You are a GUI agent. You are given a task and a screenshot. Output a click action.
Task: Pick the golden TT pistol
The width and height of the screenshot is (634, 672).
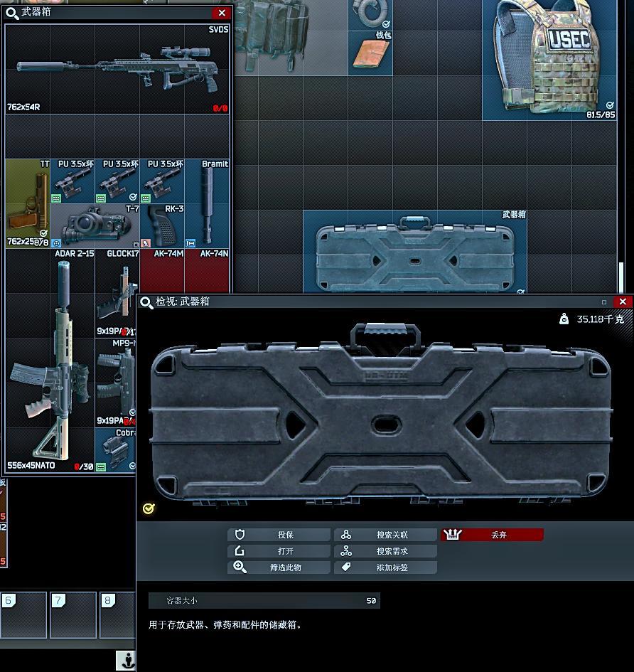28,203
